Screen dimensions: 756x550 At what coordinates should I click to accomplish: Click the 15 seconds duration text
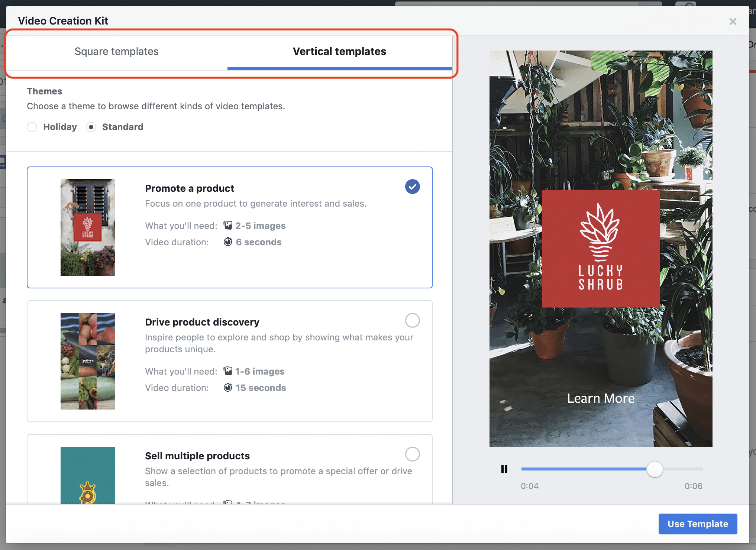261,388
